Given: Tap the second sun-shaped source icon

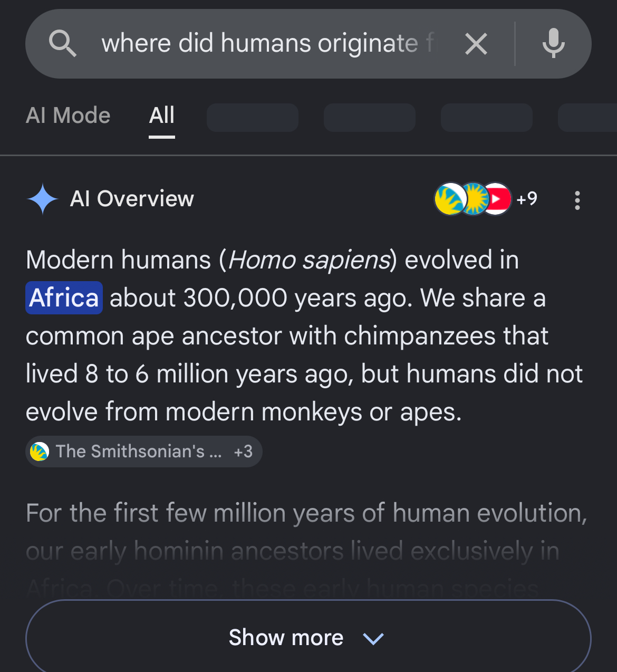Looking at the screenshot, I should pyautogui.click(x=474, y=199).
